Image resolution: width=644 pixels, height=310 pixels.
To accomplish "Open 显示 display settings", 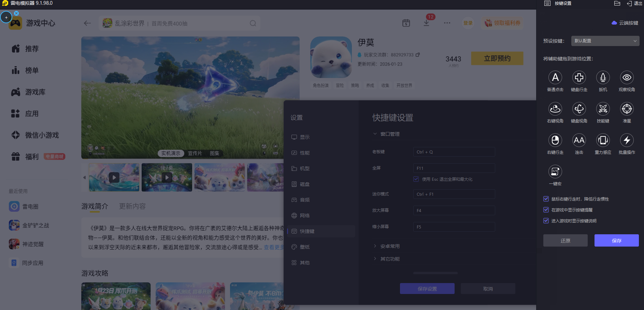I will [321, 137].
